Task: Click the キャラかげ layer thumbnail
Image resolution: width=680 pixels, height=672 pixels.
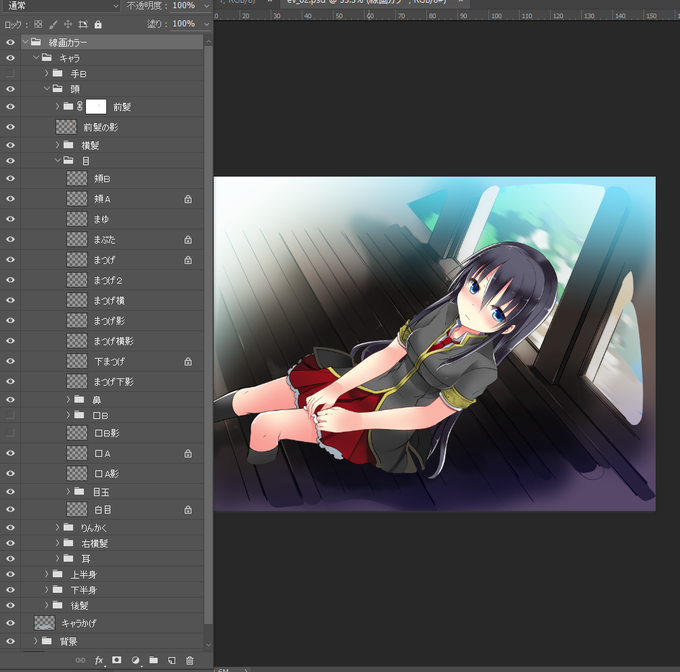Action: click(45, 623)
